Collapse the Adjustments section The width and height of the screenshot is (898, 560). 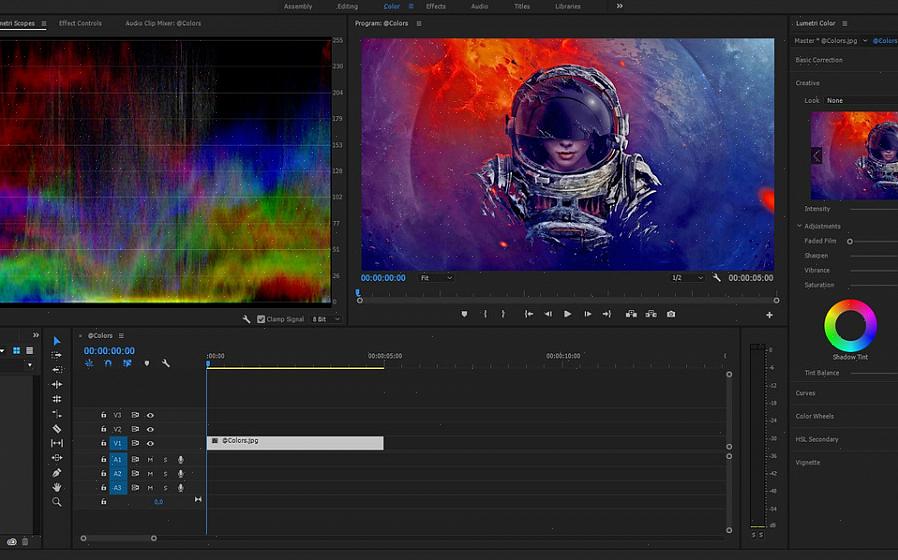pos(799,226)
